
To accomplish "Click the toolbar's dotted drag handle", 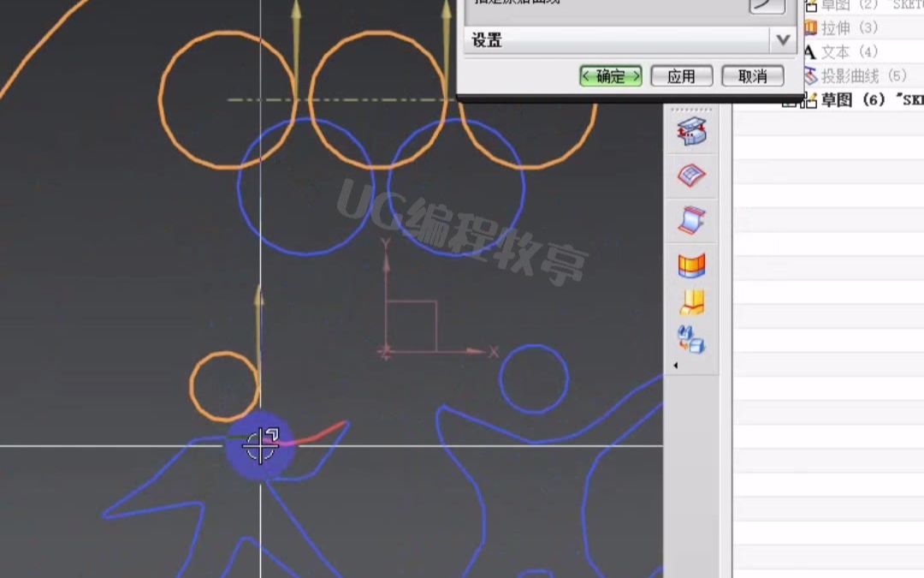I will point(691,110).
